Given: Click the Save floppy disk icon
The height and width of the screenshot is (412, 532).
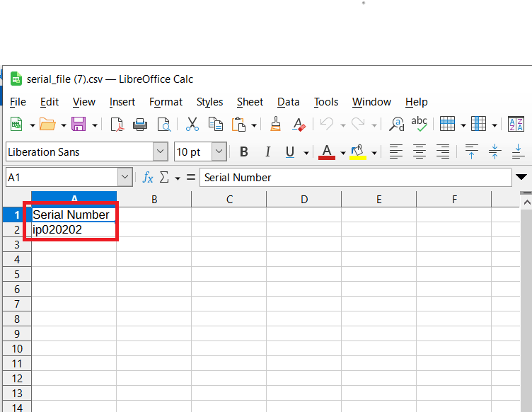Looking at the screenshot, I should click(x=79, y=124).
